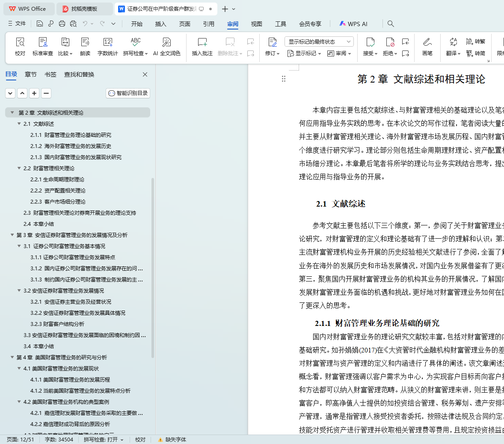Jump to 2.1.2 海外财富管理业务的发展历史
The height and width of the screenshot is (444, 504).
coord(71,146)
